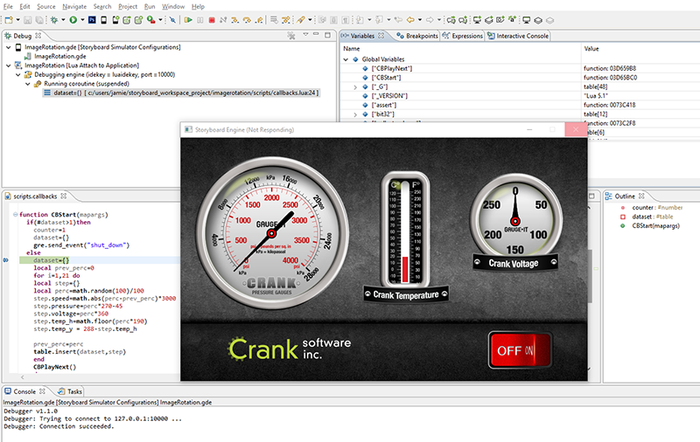This screenshot has height=442, width=700.
Task: Click the Save All toolbar icon
Action: pyautogui.click(x=40, y=20)
